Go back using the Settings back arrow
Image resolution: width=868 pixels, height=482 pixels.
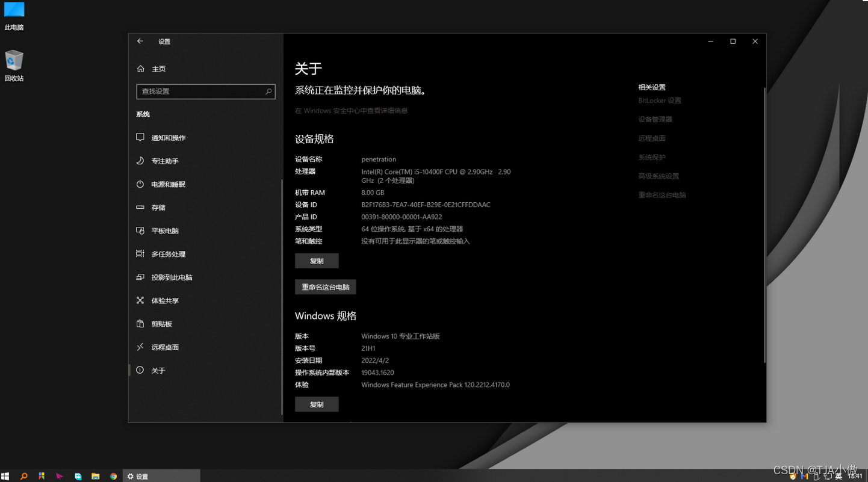140,42
